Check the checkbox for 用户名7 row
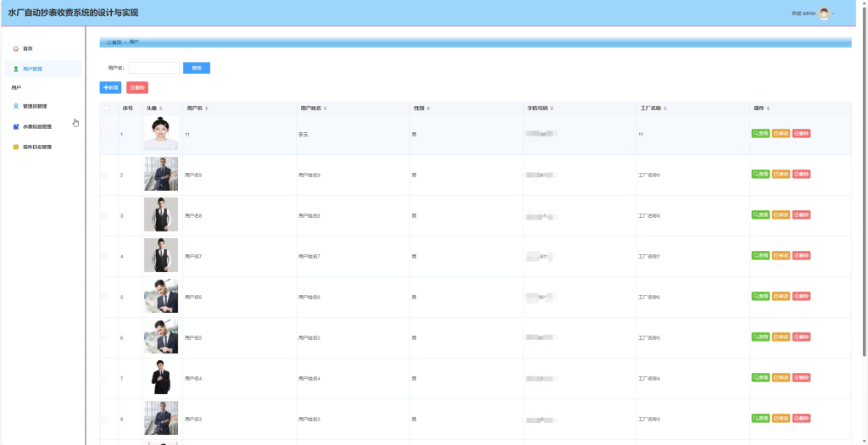The height and width of the screenshot is (445, 868). click(x=104, y=256)
